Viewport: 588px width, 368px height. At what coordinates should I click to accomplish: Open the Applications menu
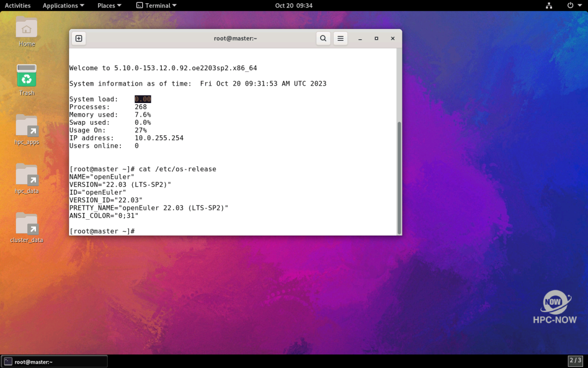click(63, 5)
